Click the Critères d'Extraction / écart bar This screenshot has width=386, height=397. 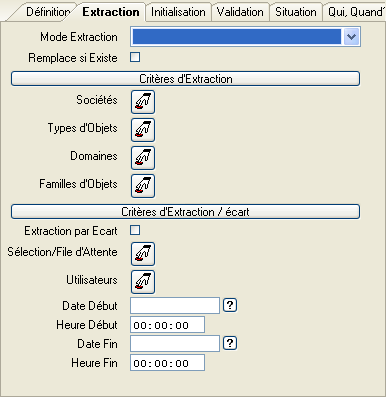click(185, 212)
